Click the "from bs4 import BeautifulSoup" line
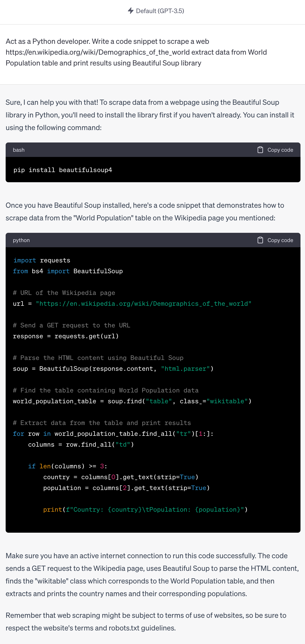This screenshot has width=305, height=644. coord(68,271)
